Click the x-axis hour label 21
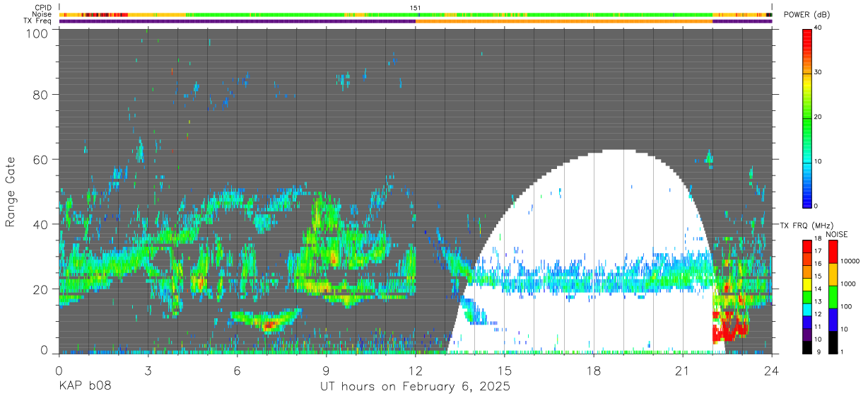 (x=683, y=371)
